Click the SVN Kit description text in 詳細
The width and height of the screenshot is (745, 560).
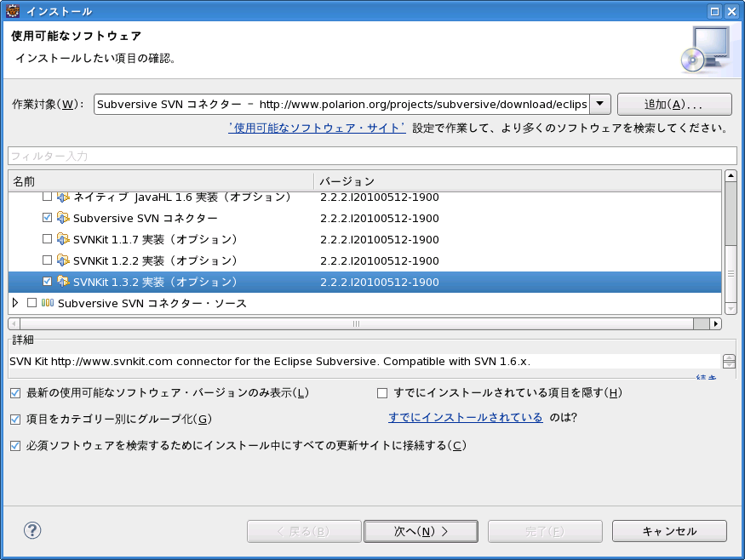pos(270,362)
